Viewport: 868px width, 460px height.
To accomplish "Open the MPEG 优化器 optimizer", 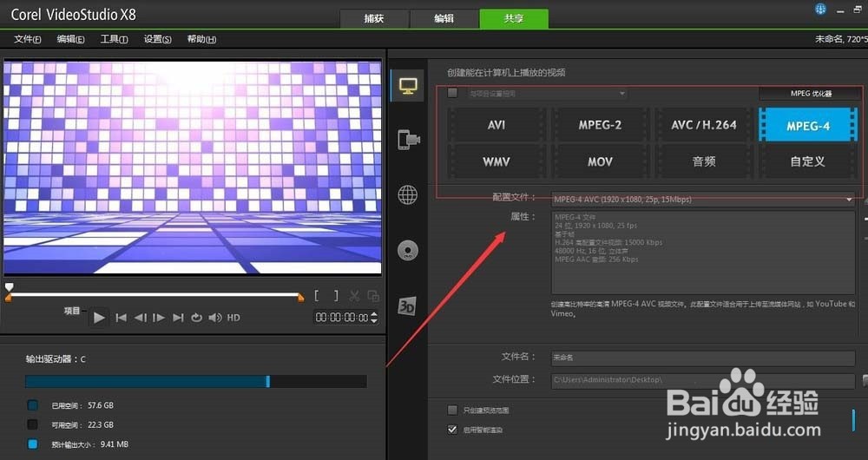I will 811,94.
